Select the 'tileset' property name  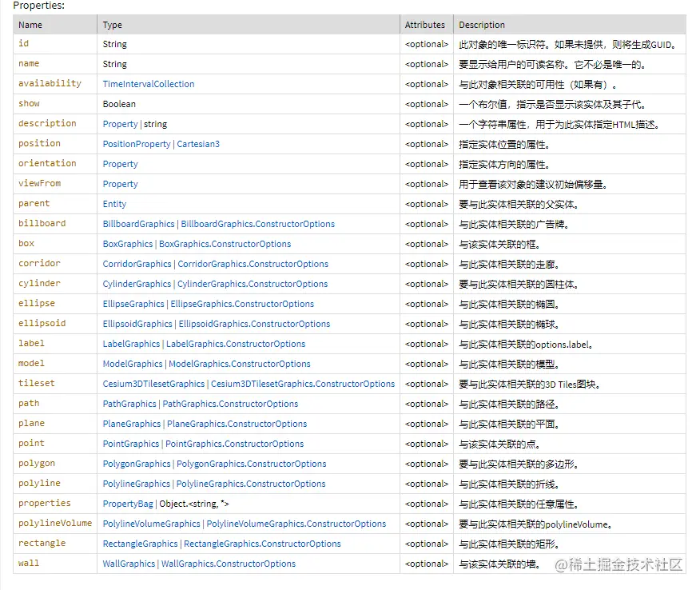37,383
